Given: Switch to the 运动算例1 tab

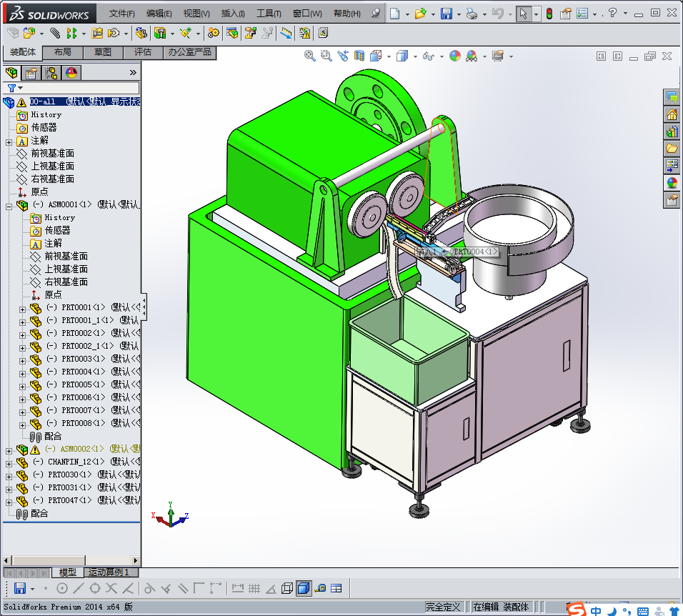Looking at the screenshot, I should [111, 572].
